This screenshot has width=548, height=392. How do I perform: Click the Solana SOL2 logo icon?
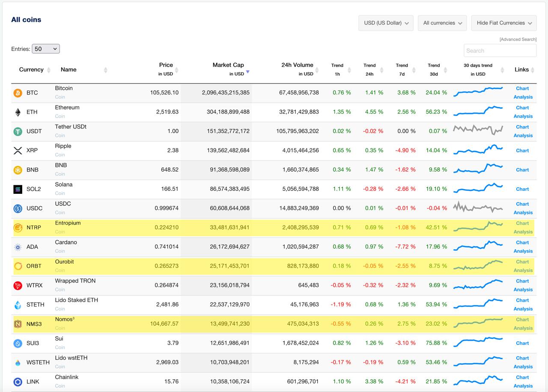(x=18, y=189)
